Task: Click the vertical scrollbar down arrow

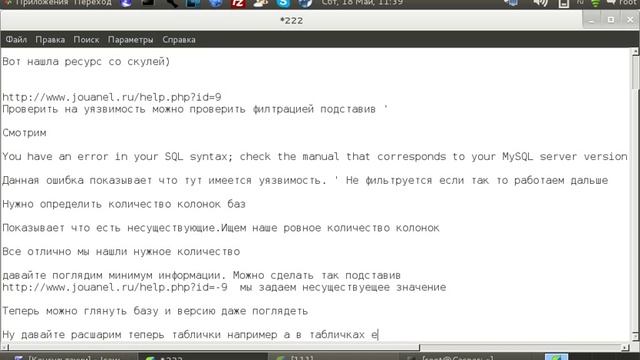Action: tap(636, 336)
